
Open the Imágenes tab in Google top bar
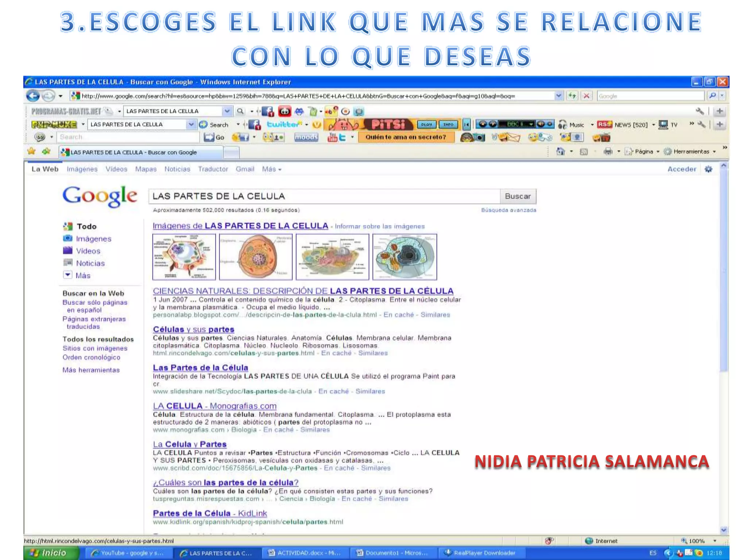[x=82, y=169]
